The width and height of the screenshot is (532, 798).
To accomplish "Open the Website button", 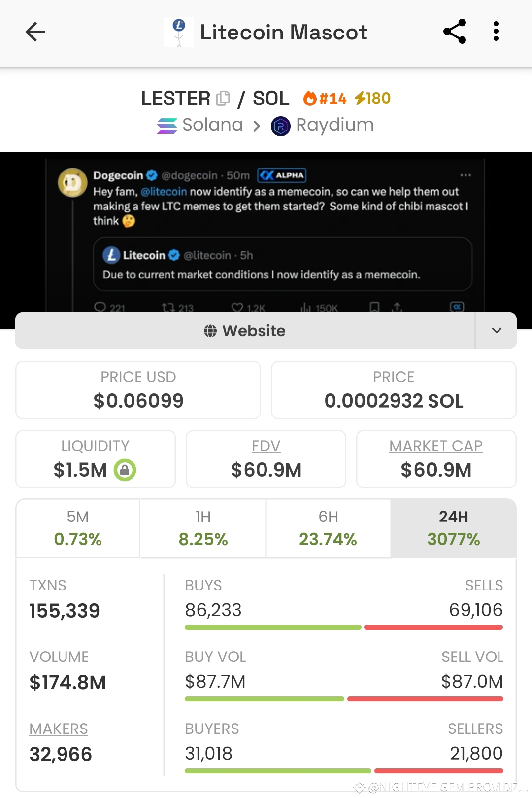I will tap(245, 331).
